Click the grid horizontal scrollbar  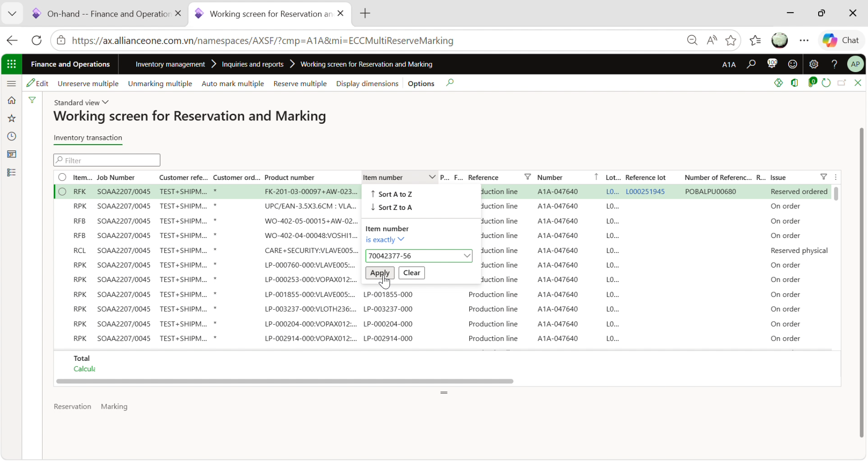click(285, 381)
